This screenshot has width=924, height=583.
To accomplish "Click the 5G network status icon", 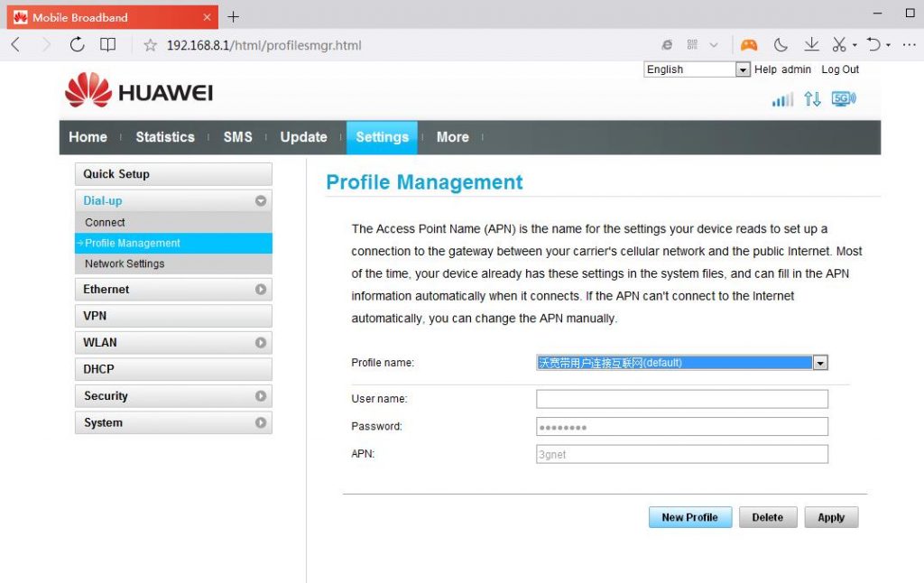I will point(843,98).
